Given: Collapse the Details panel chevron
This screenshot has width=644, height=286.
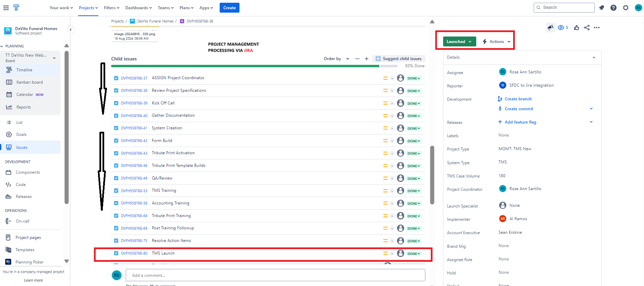Looking at the screenshot, I should click(594, 57).
